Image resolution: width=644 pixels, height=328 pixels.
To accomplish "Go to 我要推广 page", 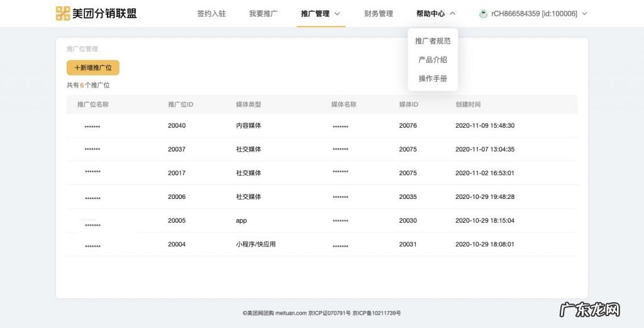I will point(263,14).
